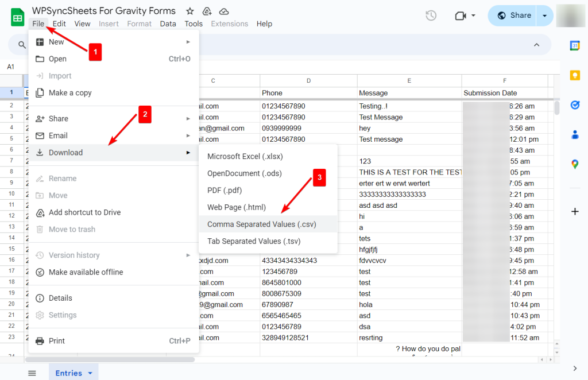Screen dimensions: 588x380
Task: Open Entries tab dropdown arrow
Action: pyautogui.click(x=90, y=373)
